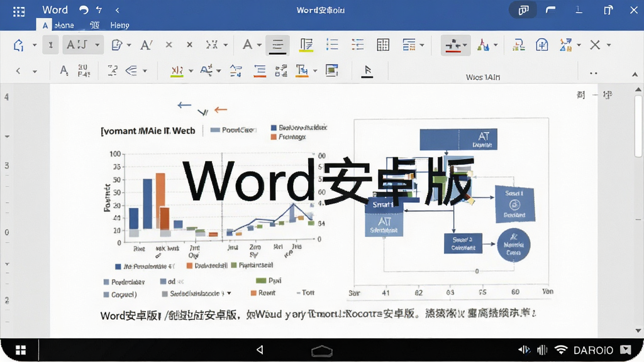
Task: Click the sort A-Z icon
Action: click(x=566, y=45)
